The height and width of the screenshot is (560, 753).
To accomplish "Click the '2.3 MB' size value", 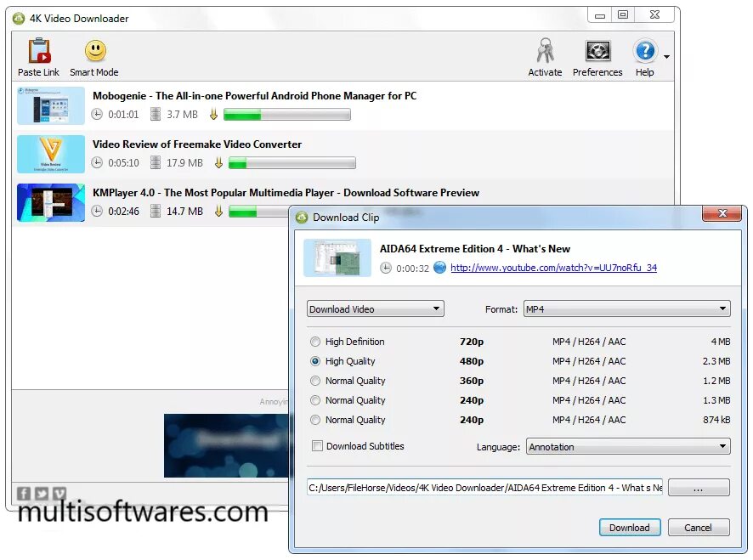I will click(x=716, y=361).
